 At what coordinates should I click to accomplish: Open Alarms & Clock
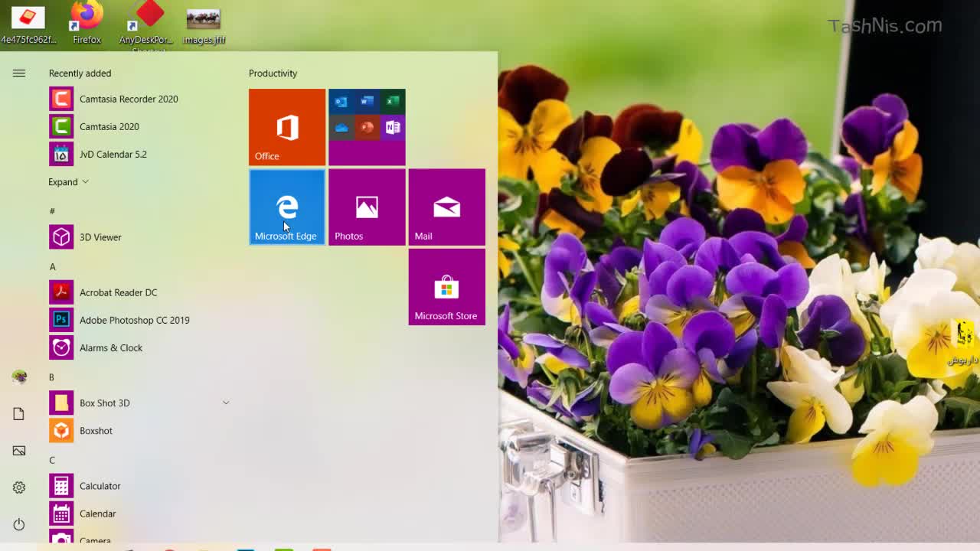point(110,347)
